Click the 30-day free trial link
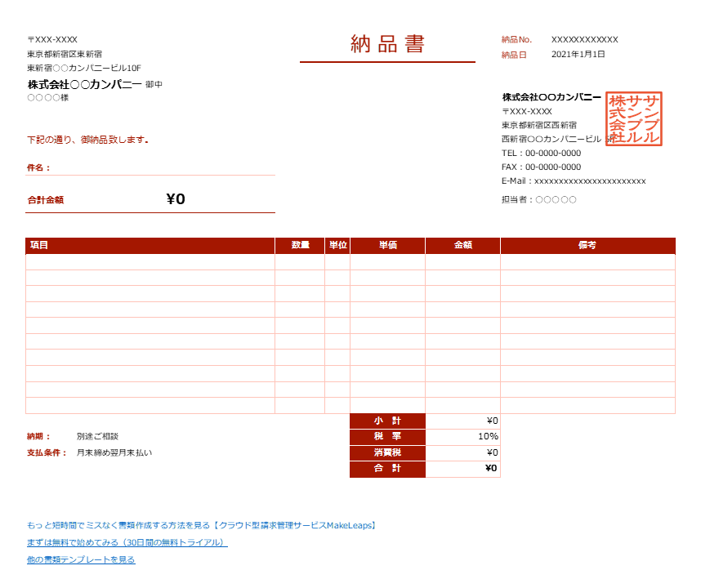The width and height of the screenshot is (701, 588). [127, 542]
